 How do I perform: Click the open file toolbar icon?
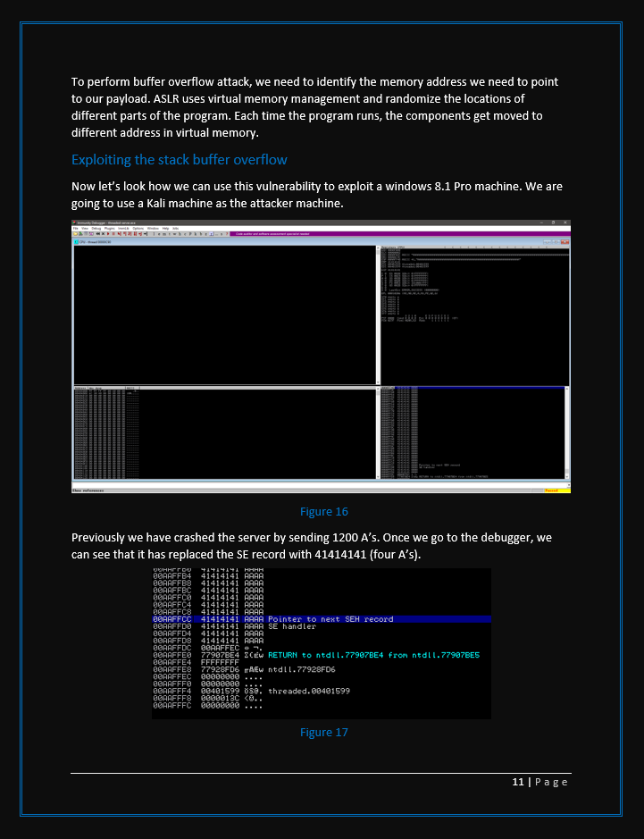(x=75, y=234)
